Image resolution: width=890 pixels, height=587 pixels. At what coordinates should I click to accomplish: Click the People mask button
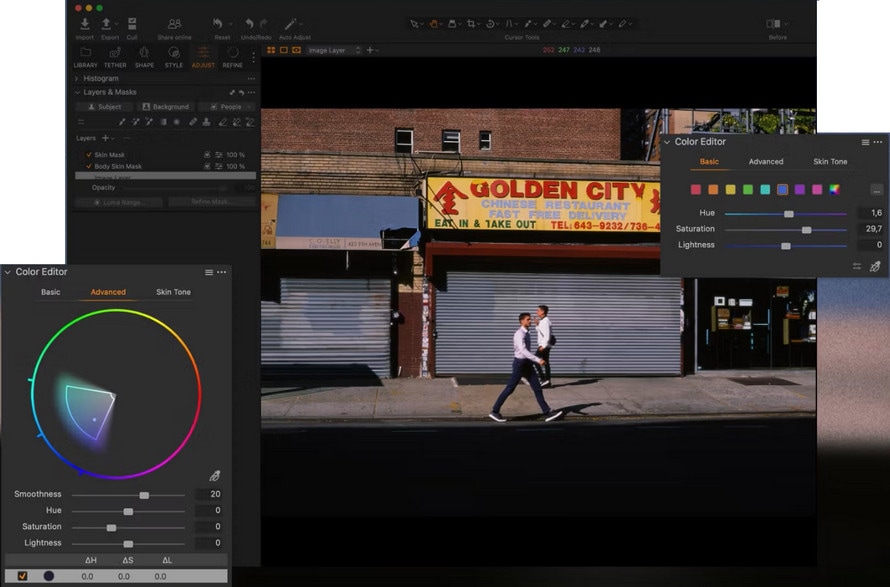[x=226, y=107]
